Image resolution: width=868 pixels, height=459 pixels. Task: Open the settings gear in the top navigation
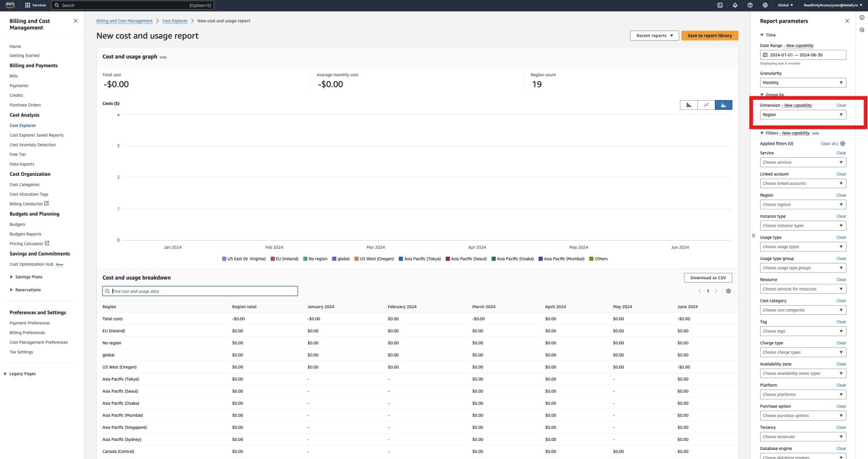[x=765, y=5]
